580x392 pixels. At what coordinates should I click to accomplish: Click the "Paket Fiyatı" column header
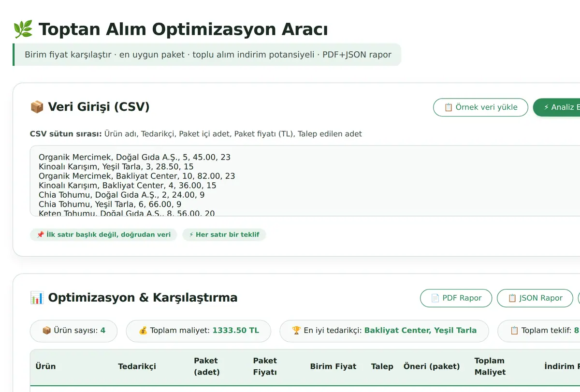(x=265, y=366)
